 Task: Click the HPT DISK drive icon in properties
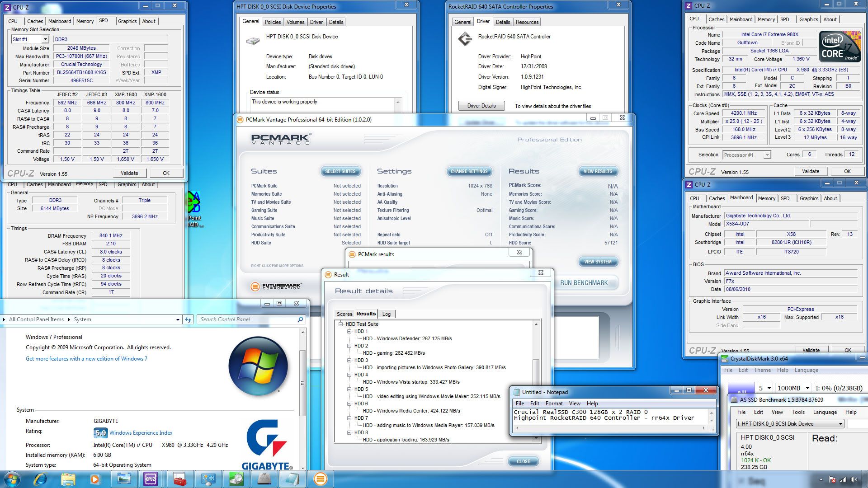pos(253,41)
